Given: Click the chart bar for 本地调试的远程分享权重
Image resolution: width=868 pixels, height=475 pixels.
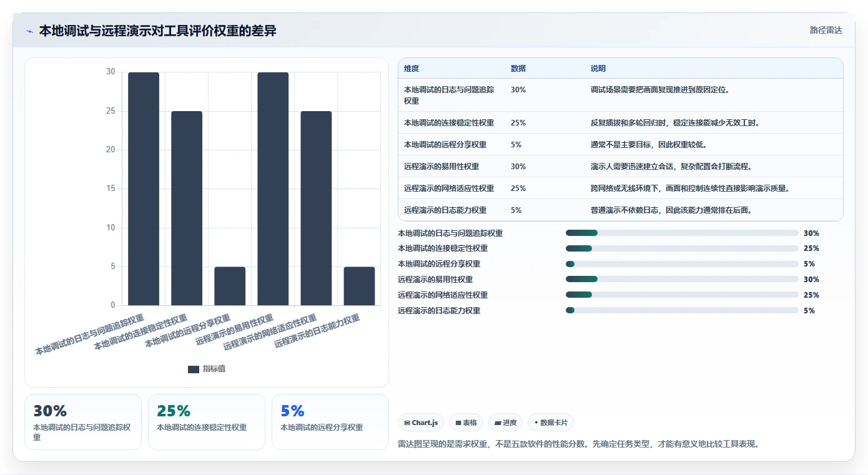Looking at the screenshot, I should [230, 286].
